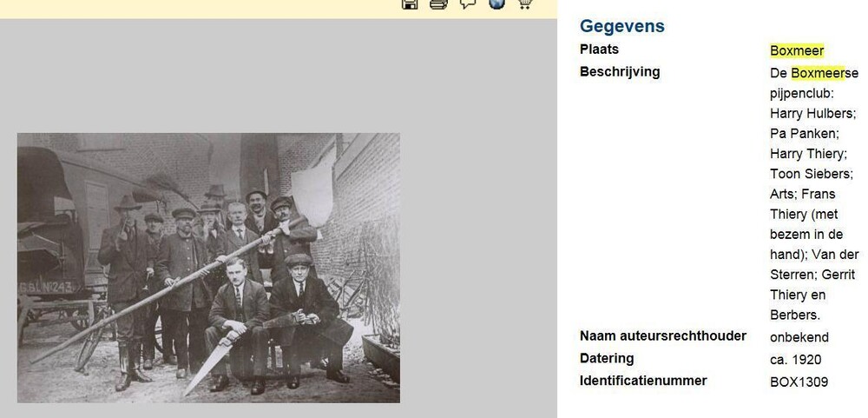
Task: Open the pijpenclub group photo
Action: (x=208, y=268)
